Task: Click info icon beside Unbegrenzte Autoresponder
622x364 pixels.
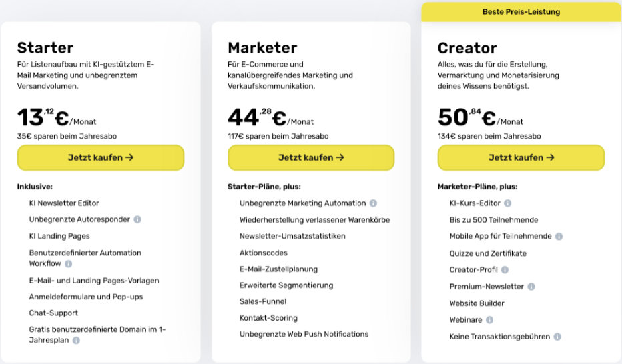Action: [x=137, y=219]
